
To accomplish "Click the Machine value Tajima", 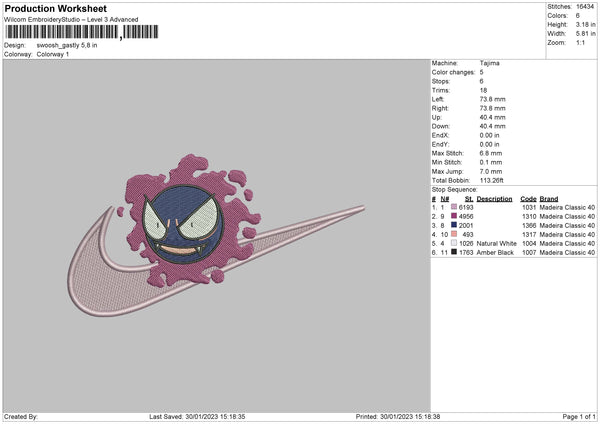I will 489,63.
